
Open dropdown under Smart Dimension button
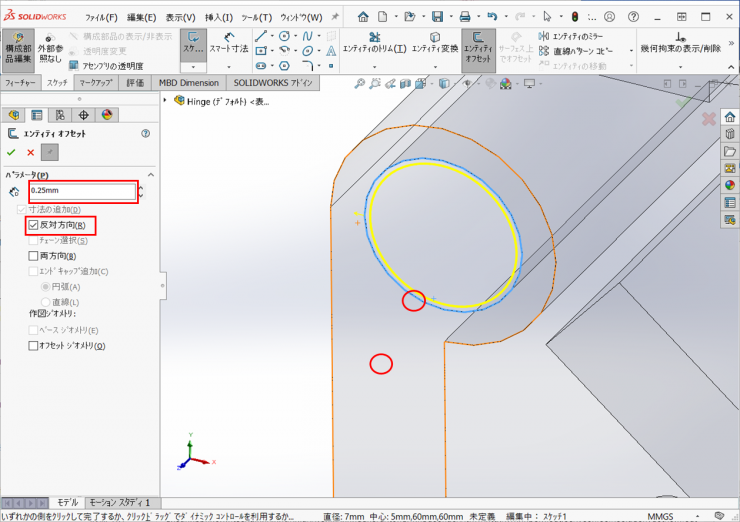[x=228, y=66]
